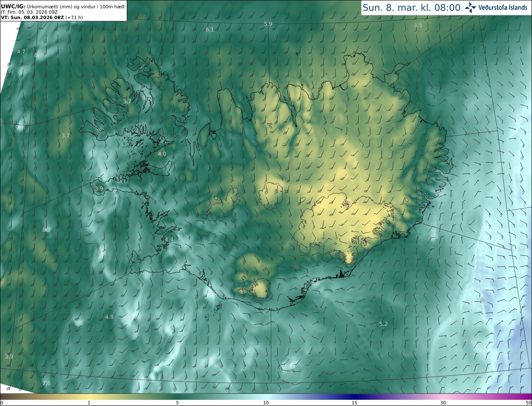The height and width of the screenshot is (406, 532).
Task: Click the 0 tick on color scale
Action: click(2, 403)
